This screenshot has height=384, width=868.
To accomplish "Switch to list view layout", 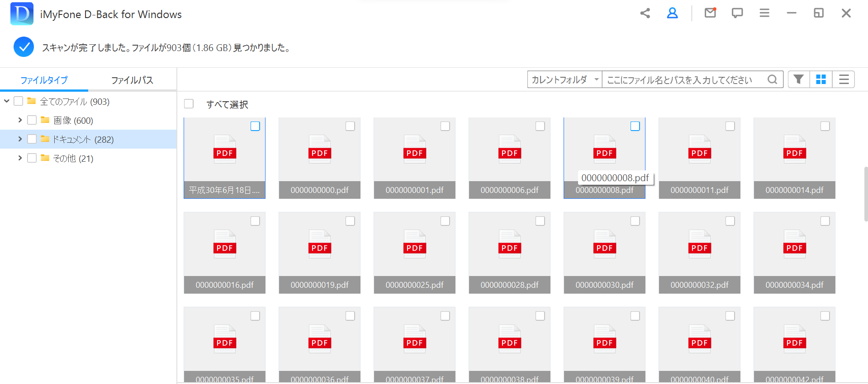I will [844, 80].
